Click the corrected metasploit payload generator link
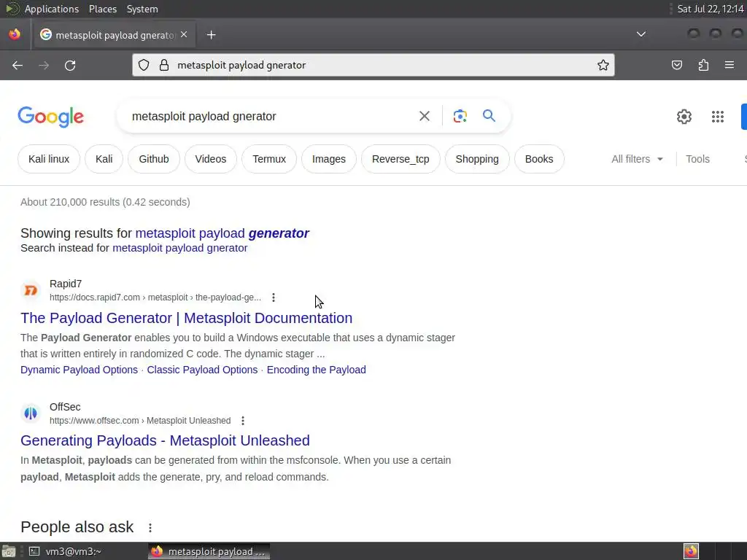 [222, 233]
